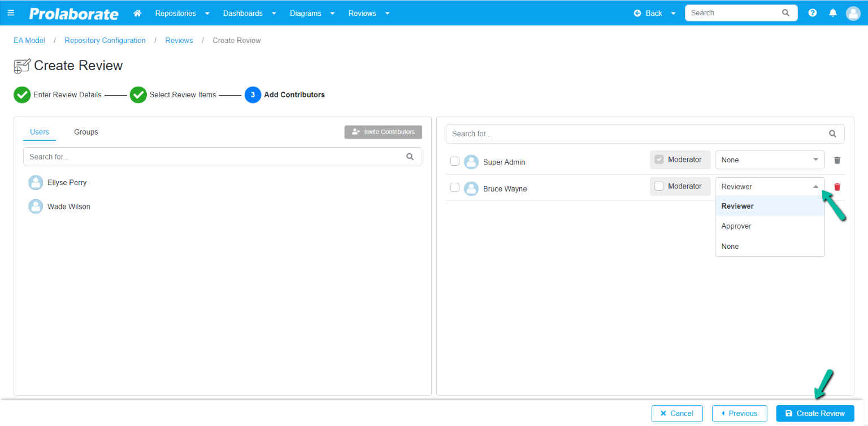This screenshot has height=426, width=868.
Task: Open EA Model breadcrumb link
Action: (x=29, y=41)
